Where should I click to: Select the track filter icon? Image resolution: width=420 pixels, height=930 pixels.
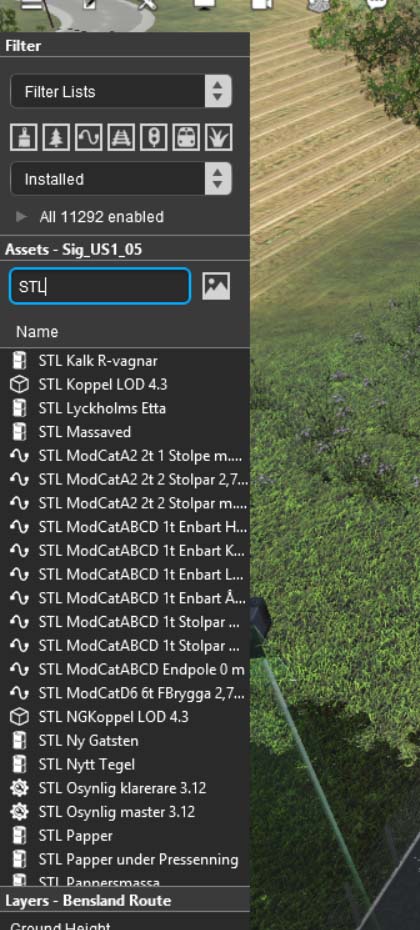[121, 138]
